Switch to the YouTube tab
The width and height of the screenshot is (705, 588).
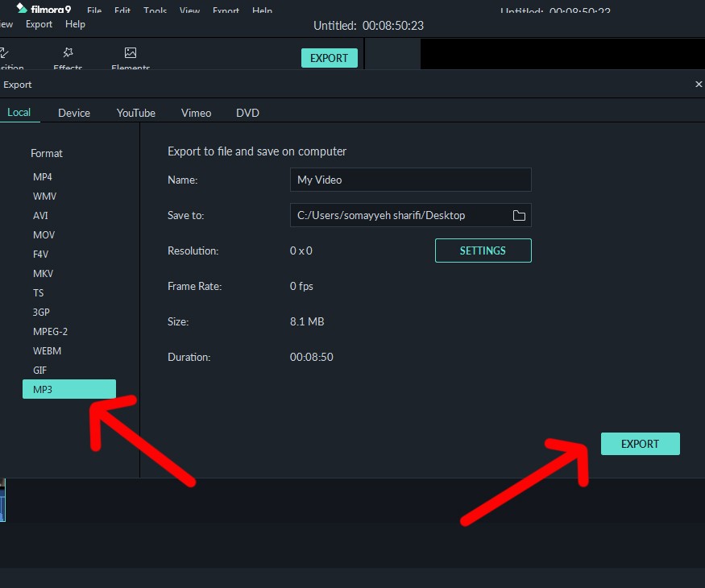(x=135, y=113)
